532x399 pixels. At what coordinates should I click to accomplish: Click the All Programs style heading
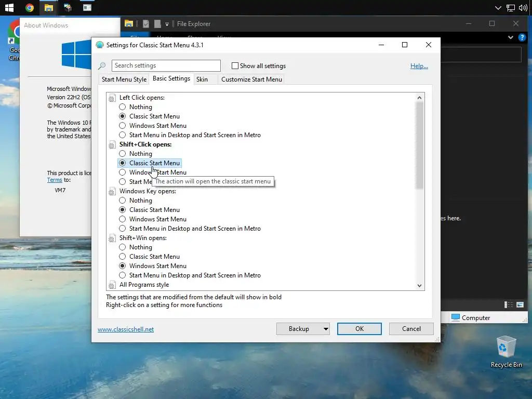144,285
